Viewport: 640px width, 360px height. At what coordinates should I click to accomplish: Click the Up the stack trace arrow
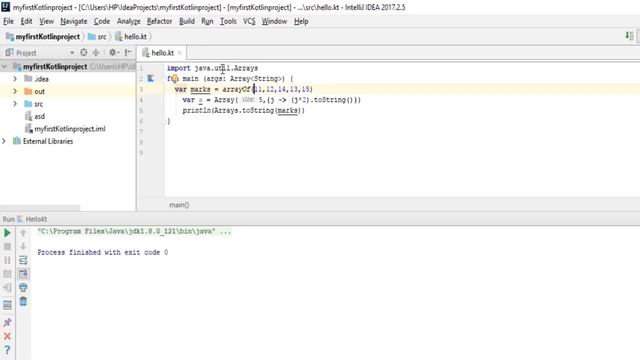[23, 233]
